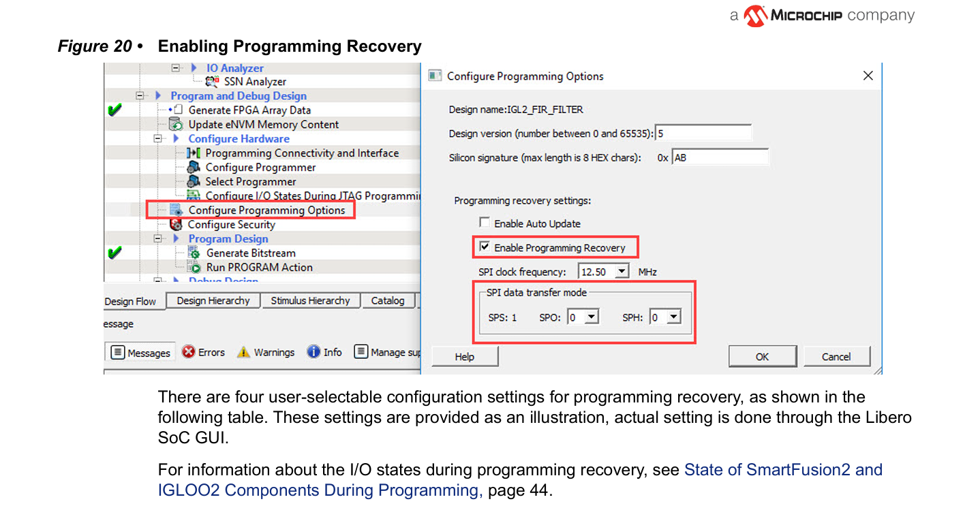The width and height of the screenshot is (980, 508).
Task: Filter the log by Info
Action: pyautogui.click(x=324, y=352)
